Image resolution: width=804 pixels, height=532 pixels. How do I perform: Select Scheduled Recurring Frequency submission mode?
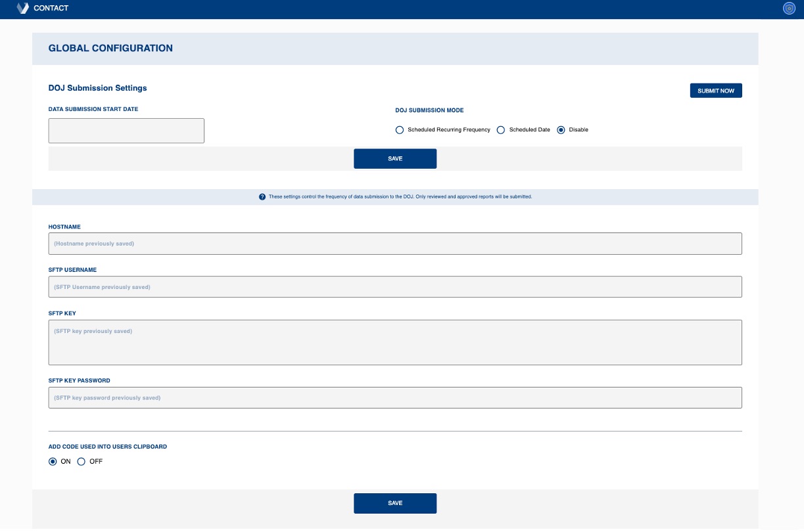(x=399, y=129)
